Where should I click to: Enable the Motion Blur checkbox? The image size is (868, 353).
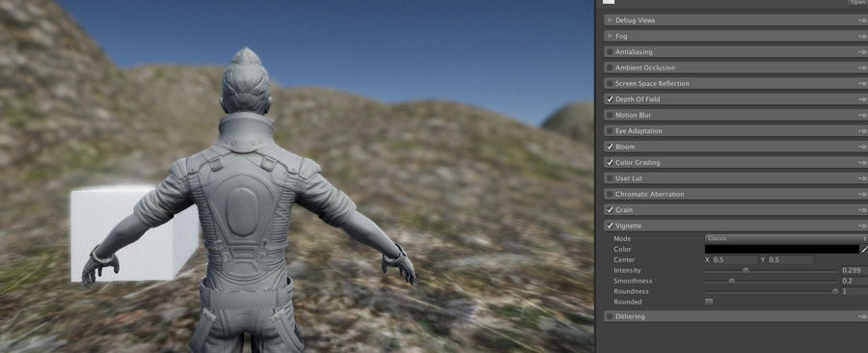[610, 115]
